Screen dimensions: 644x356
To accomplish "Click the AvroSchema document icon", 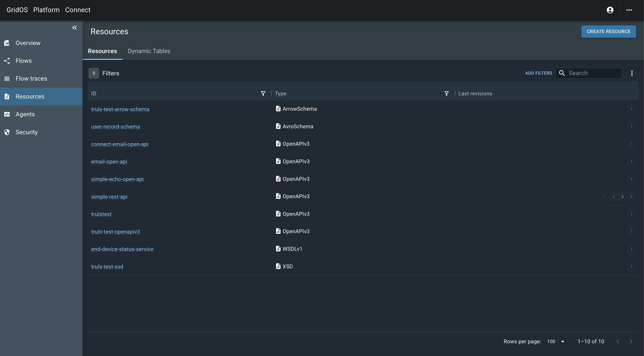I will coord(278,126).
